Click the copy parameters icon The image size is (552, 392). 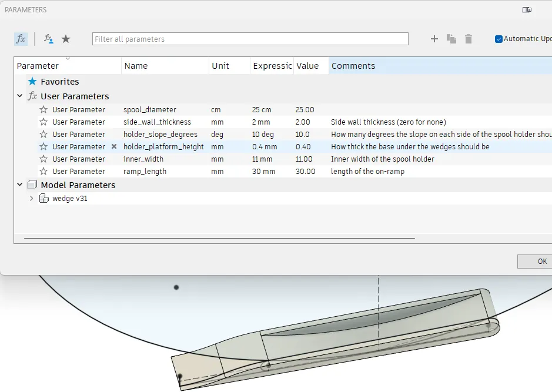coord(451,39)
